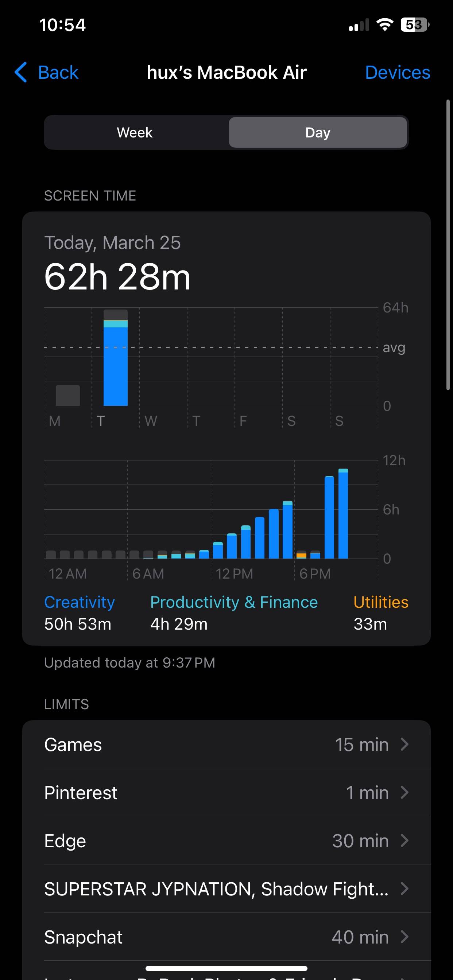Open Edge limit chevron
453x980 pixels.
[x=404, y=840]
